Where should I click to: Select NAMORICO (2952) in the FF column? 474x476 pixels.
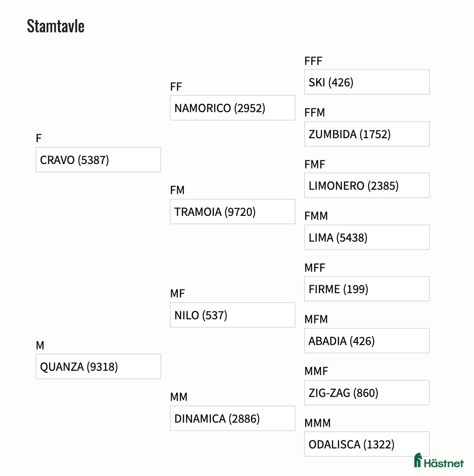click(232, 108)
